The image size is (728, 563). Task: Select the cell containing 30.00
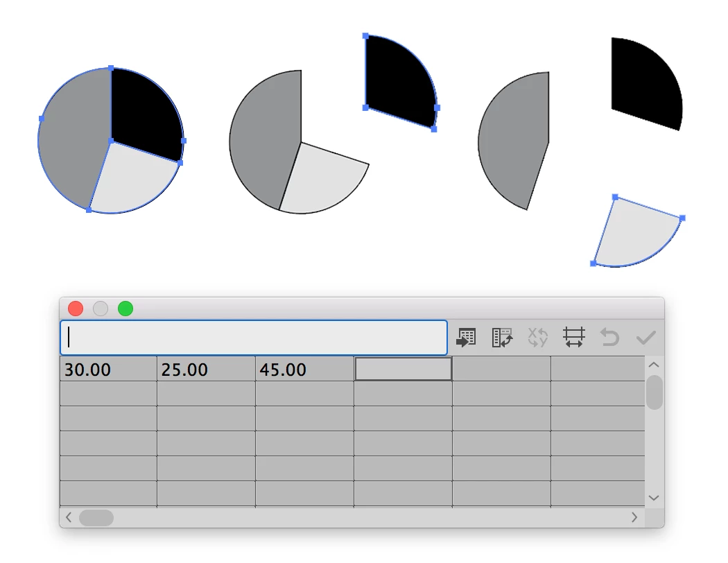pos(109,370)
